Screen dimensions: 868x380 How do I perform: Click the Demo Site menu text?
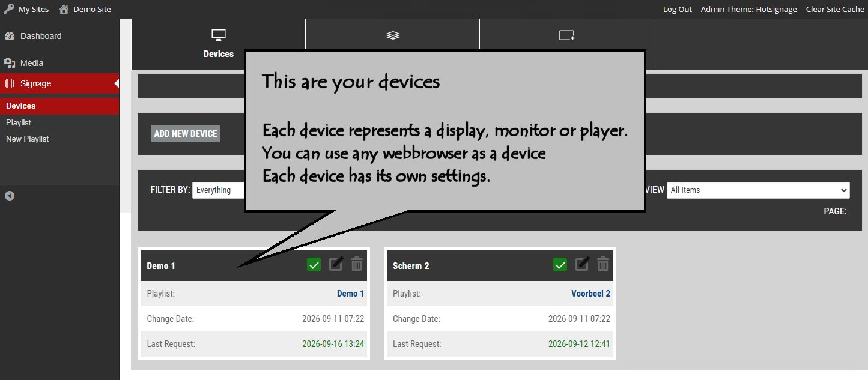click(93, 9)
